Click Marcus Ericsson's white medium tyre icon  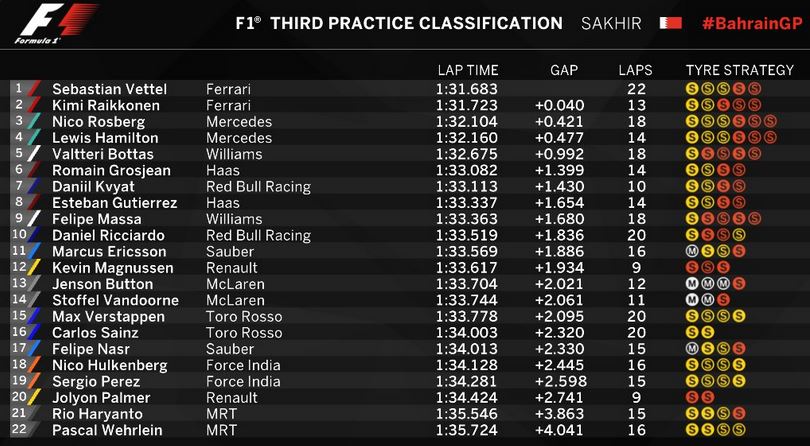[x=692, y=251]
